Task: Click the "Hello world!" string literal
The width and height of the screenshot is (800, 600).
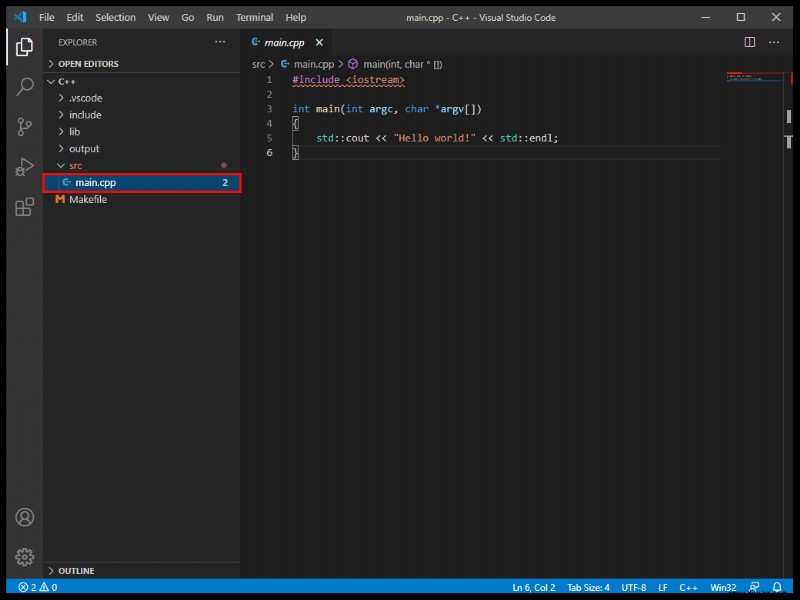Action: tap(434, 138)
